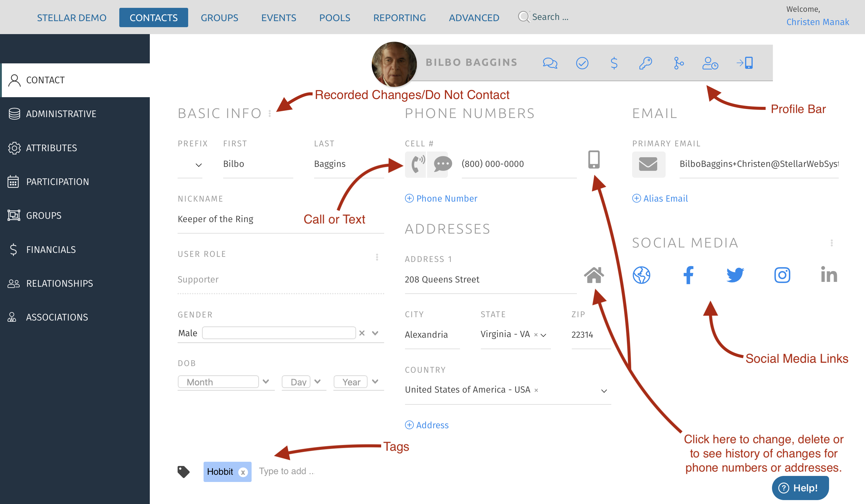Click the dollar sign icon in profile bar
This screenshot has width=865, height=504.
coord(614,63)
